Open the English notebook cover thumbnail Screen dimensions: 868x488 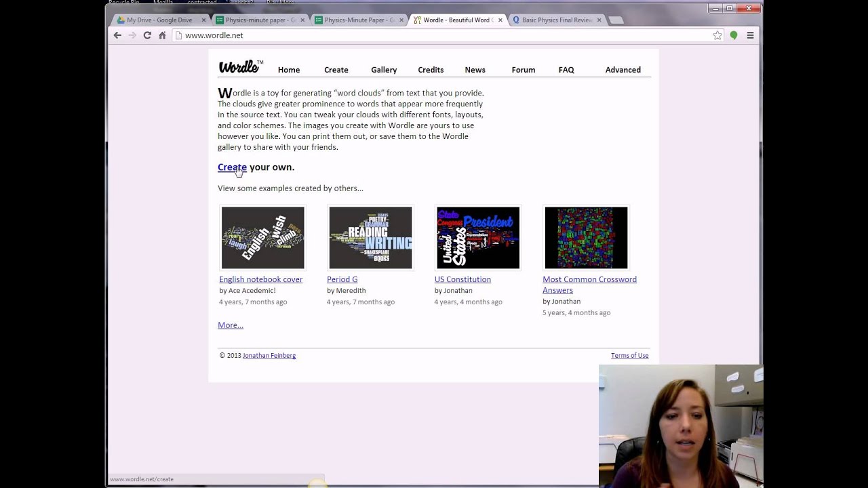pyautogui.click(x=263, y=238)
